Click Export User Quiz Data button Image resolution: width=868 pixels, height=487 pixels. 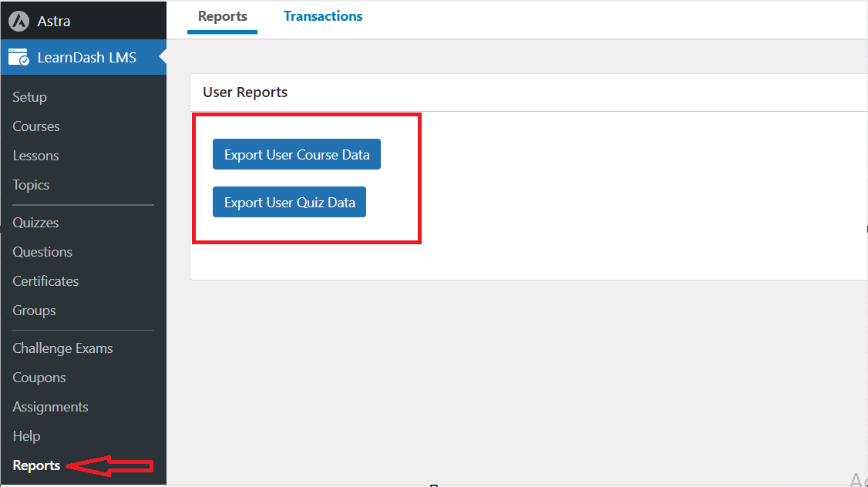tap(290, 202)
